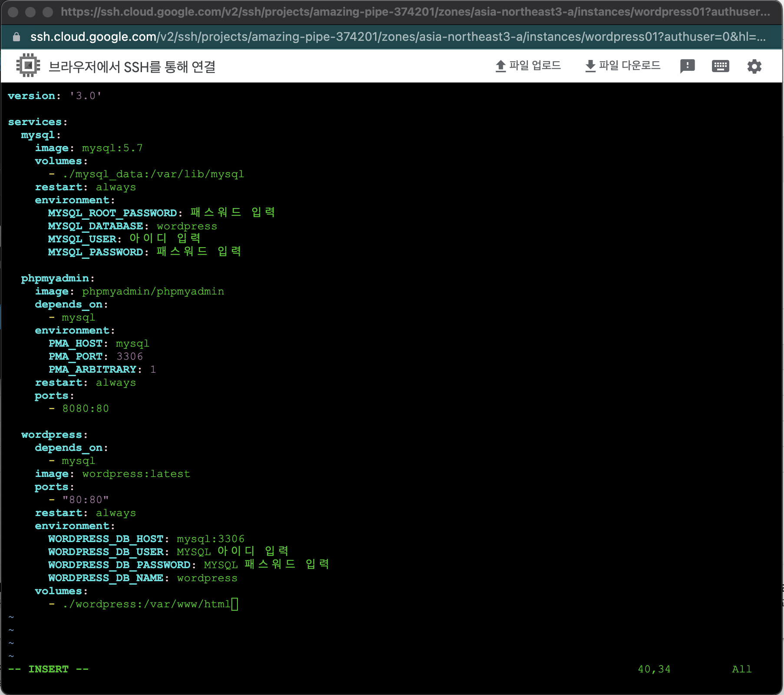The height and width of the screenshot is (695, 784).
Task: Click the PMA_HOST: mysql line
Action: [x=99, y=344]
